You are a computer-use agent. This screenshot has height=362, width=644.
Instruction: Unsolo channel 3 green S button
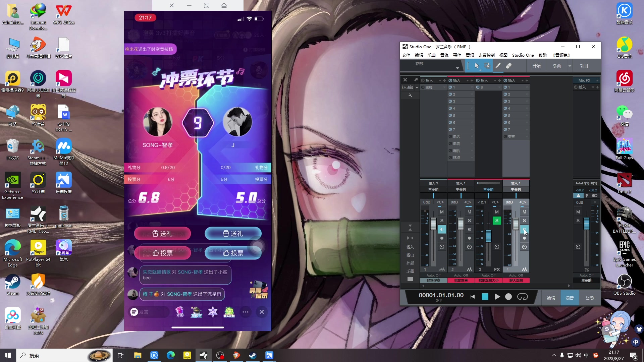tap(497, 221)
